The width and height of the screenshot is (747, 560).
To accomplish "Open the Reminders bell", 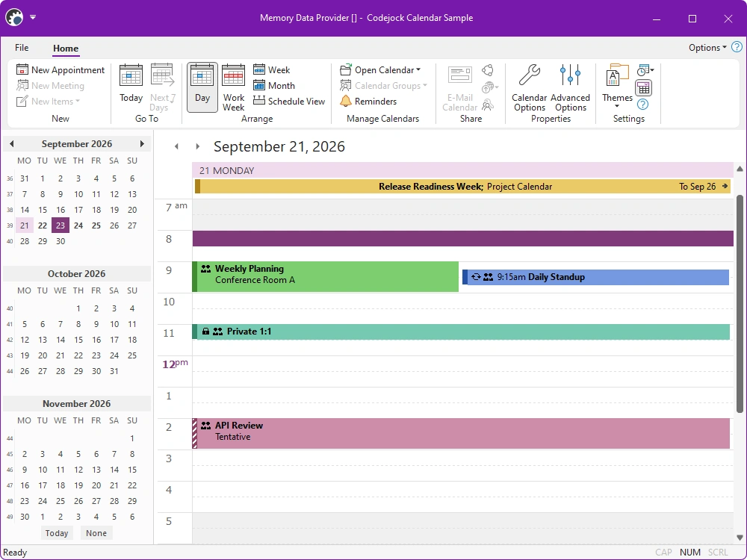I will point(368,102).
